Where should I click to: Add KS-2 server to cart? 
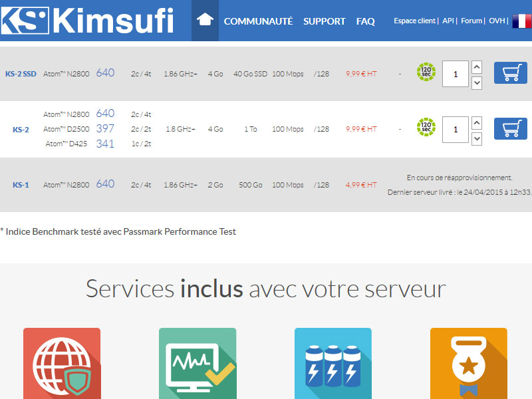pyautogui.click(x=510, y=128)
